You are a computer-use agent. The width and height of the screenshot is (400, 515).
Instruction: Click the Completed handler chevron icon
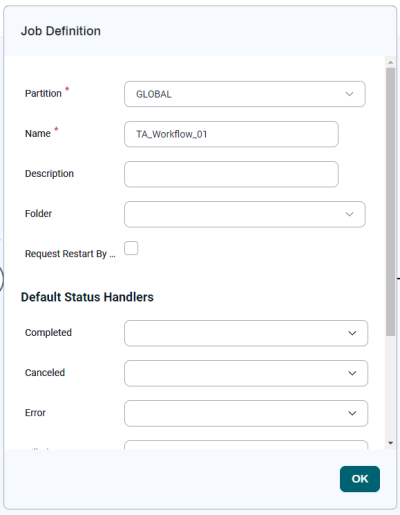pyautogui.click(x=352, y=333)
